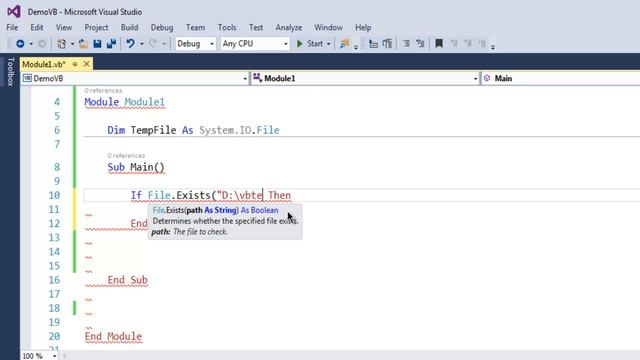This screenshot has width=640, height=360.
Task: Click the End Sub code line
Action: pyautogui.click(x=127, y=280)
